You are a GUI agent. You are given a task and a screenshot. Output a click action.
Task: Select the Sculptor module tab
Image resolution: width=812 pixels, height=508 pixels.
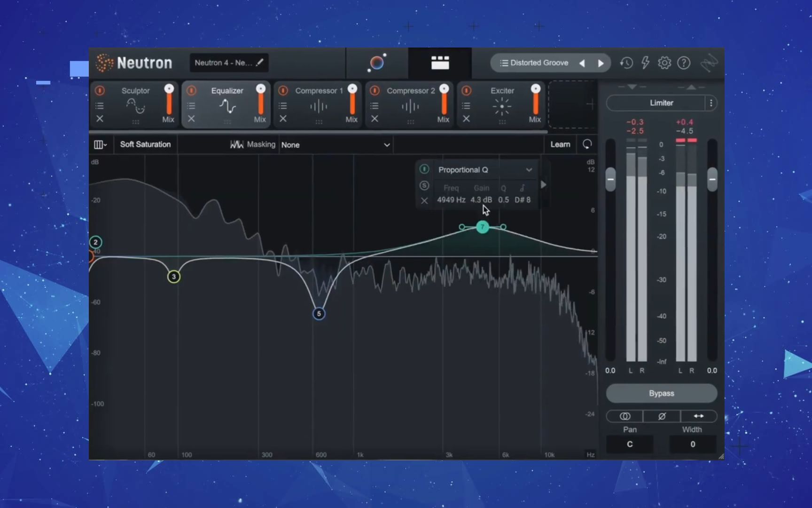(x=133, y=104)
